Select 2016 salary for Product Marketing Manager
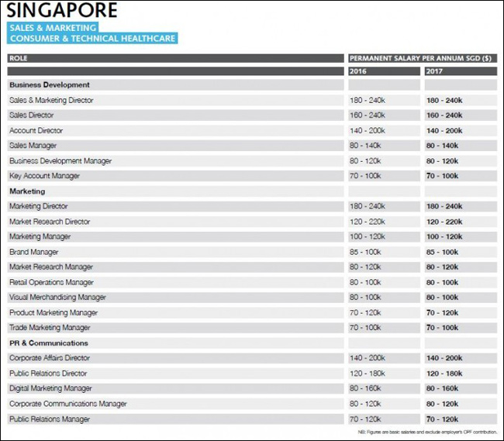 [x=365, y=313]
